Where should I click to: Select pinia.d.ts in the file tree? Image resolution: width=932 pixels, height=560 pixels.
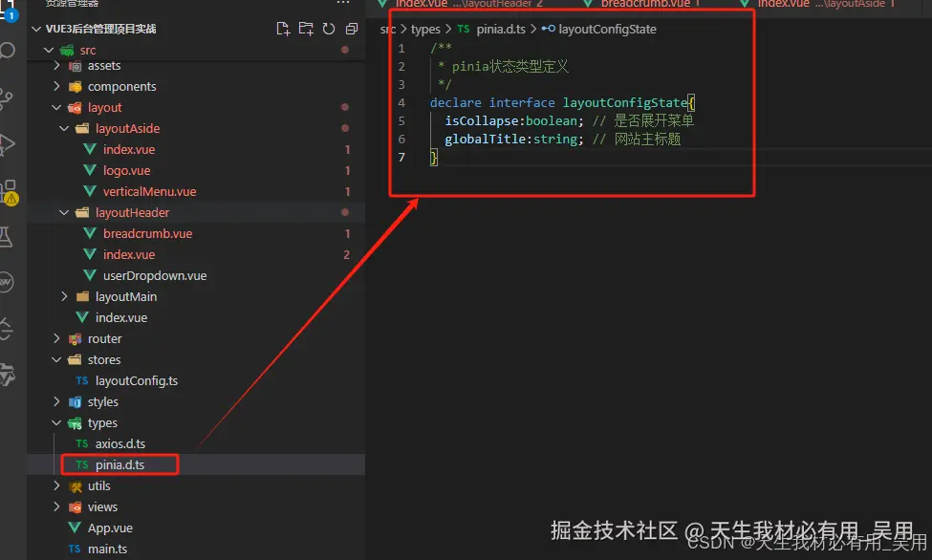tap(119, 464)
